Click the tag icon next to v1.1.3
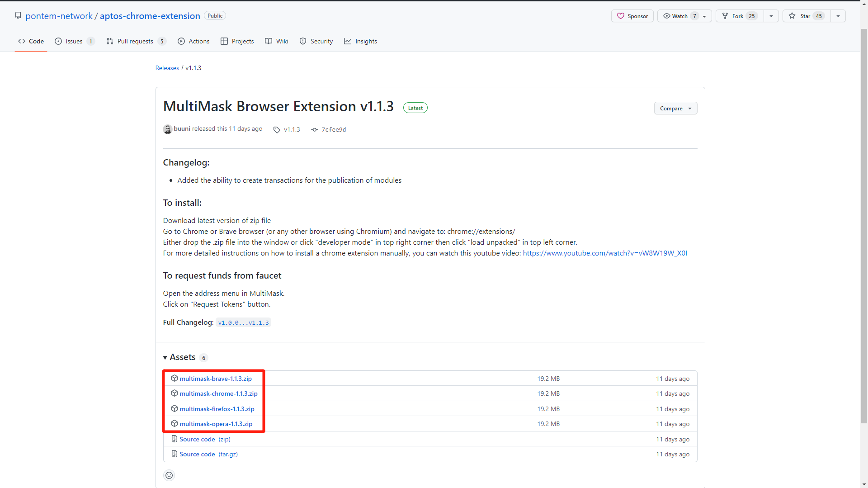Screen dimensions: 868x488 [277, 130]
